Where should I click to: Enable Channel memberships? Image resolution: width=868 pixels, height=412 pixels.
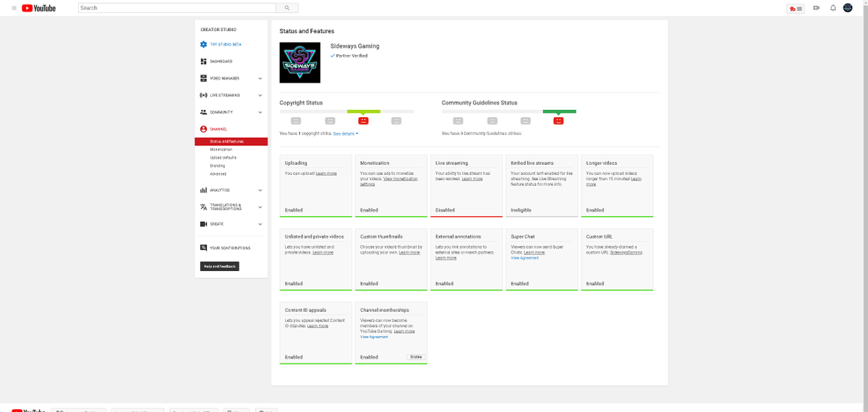(416, 357)
